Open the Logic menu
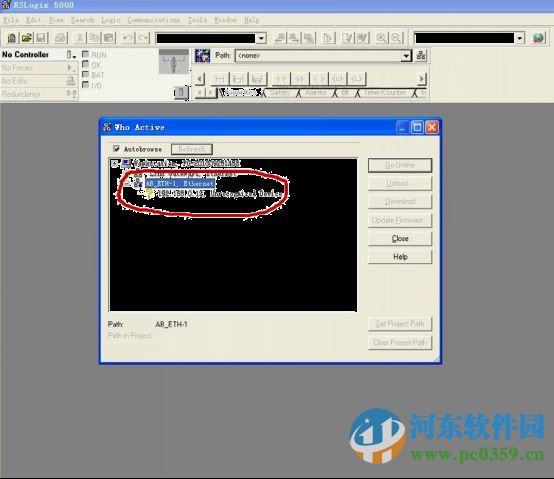 111,20
